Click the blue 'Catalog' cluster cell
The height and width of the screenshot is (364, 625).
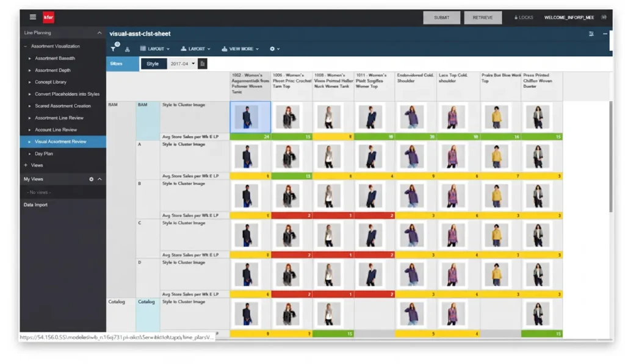point(148,315)
